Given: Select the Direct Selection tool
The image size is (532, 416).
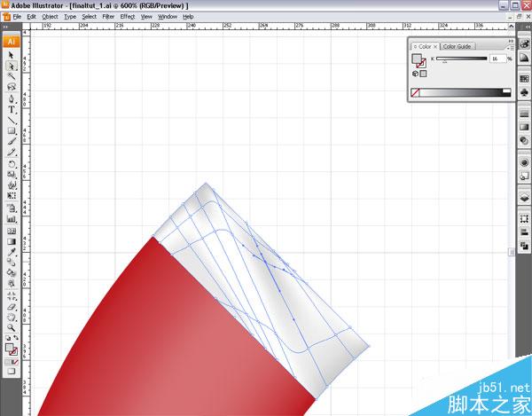Looking at the screenshot, I should pos(12,66).
